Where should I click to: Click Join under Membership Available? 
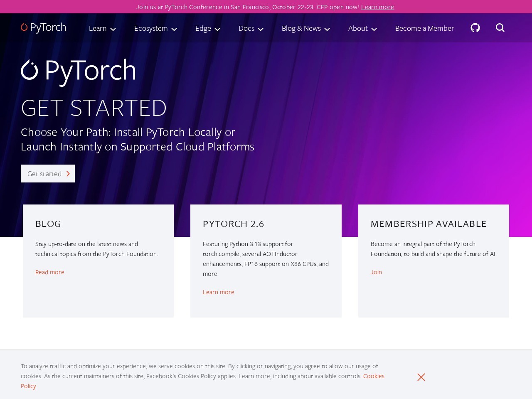click(x=376, y=272)
